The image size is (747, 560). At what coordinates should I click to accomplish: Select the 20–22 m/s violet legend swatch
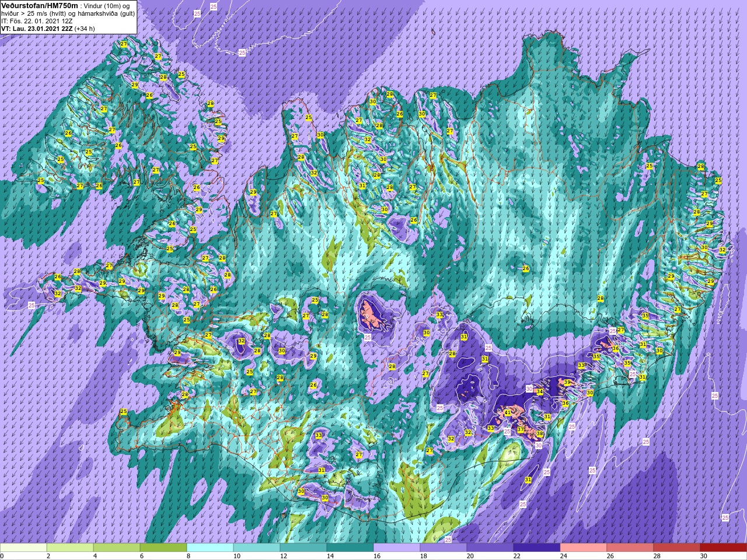pos(490,548)
